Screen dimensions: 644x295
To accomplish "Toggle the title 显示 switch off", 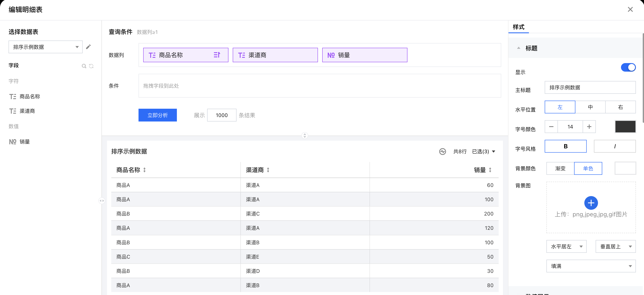I will tap(628, 68).
